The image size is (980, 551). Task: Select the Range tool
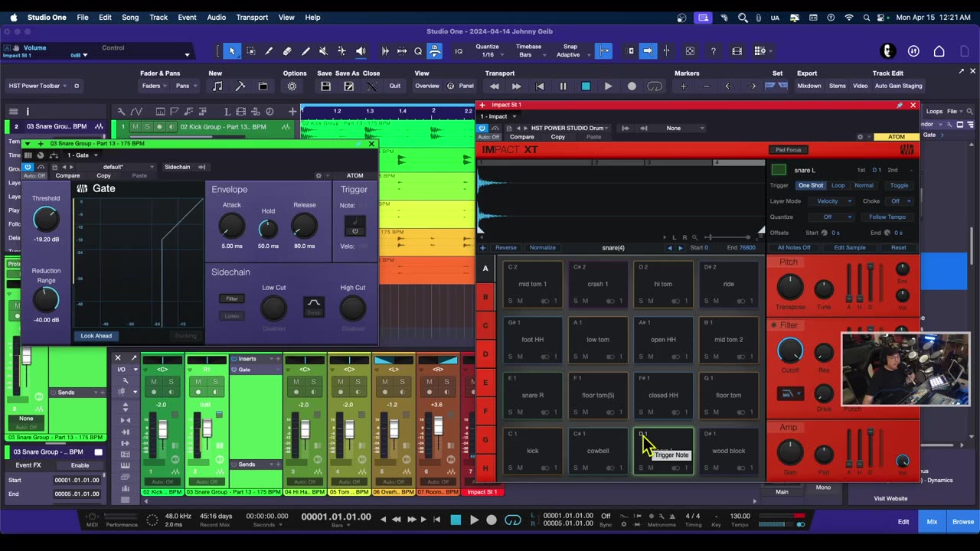(250, 51)
